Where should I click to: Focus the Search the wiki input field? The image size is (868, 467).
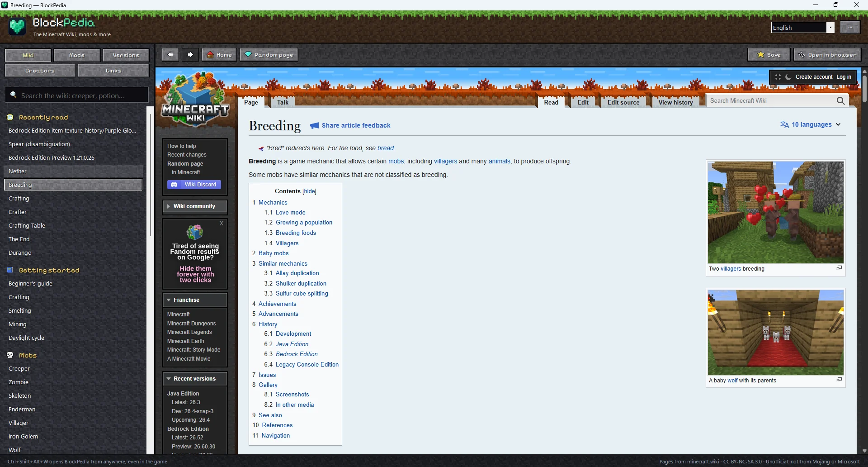tap(77, 95)
